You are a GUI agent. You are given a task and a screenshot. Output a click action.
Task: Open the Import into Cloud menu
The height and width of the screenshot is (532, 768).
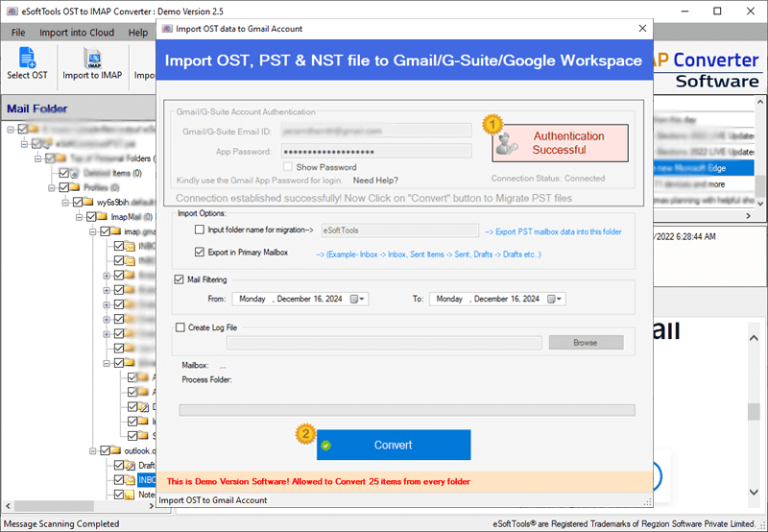coord(77,33)
